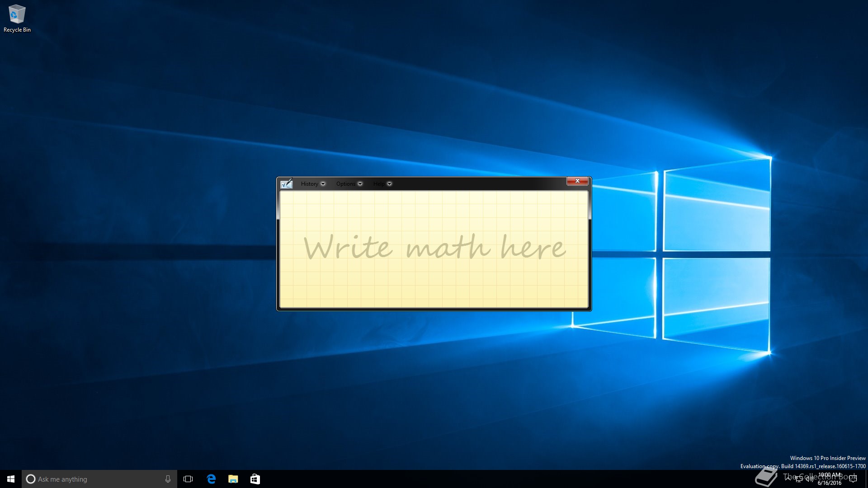This screenshot has width=868, height=488.
Task: Open the Action Center notifications icon
Action: tap(853, 479)
